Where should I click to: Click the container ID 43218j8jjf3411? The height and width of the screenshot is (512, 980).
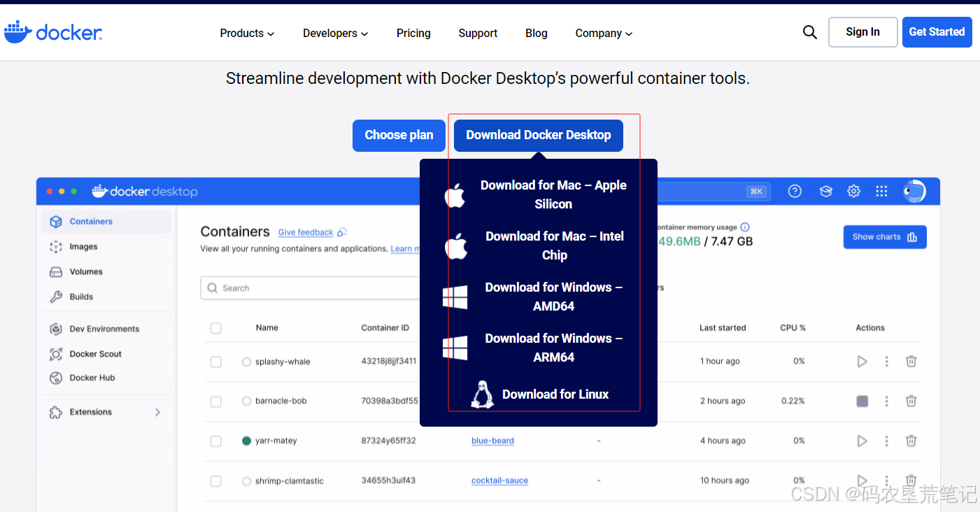click(x=388, y=361)
